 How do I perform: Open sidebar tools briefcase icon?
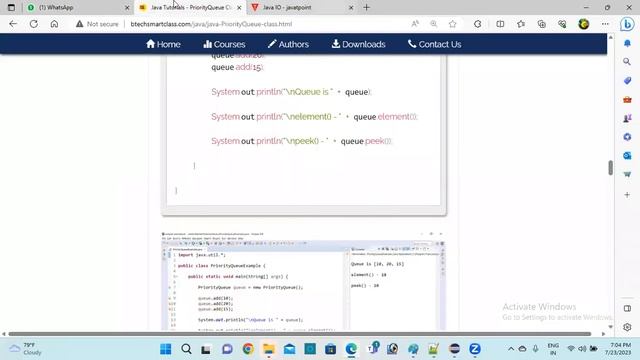pos(627,100)
